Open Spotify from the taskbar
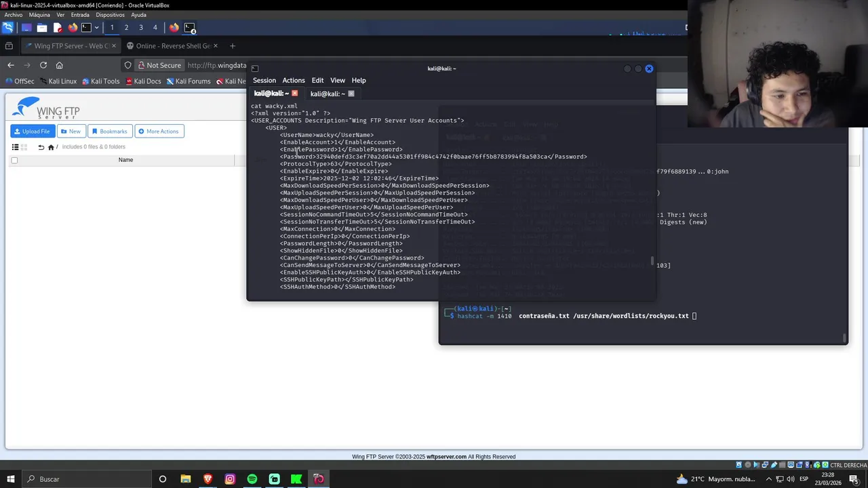The height and width of the screenshot is (488, 868). [252, 479]
